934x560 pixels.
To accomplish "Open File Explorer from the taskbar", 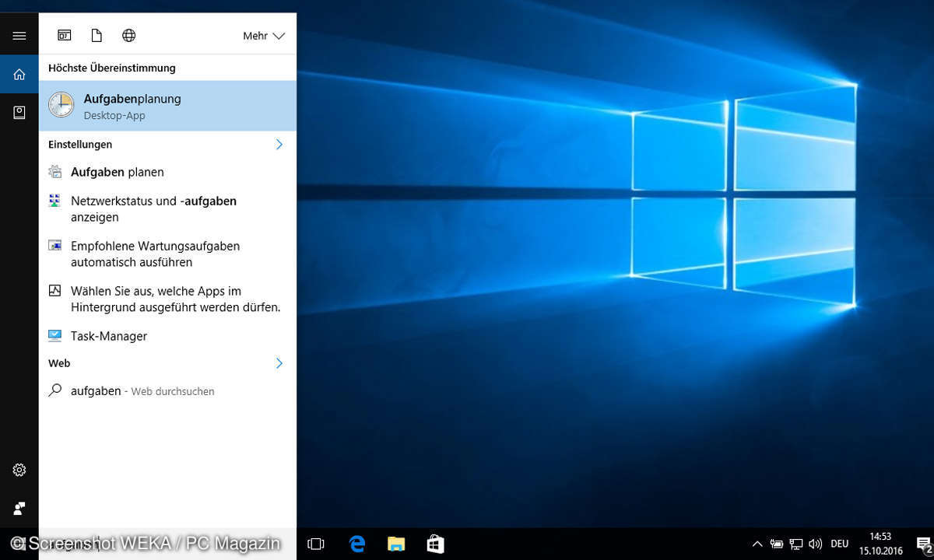I will pos(396,544).
